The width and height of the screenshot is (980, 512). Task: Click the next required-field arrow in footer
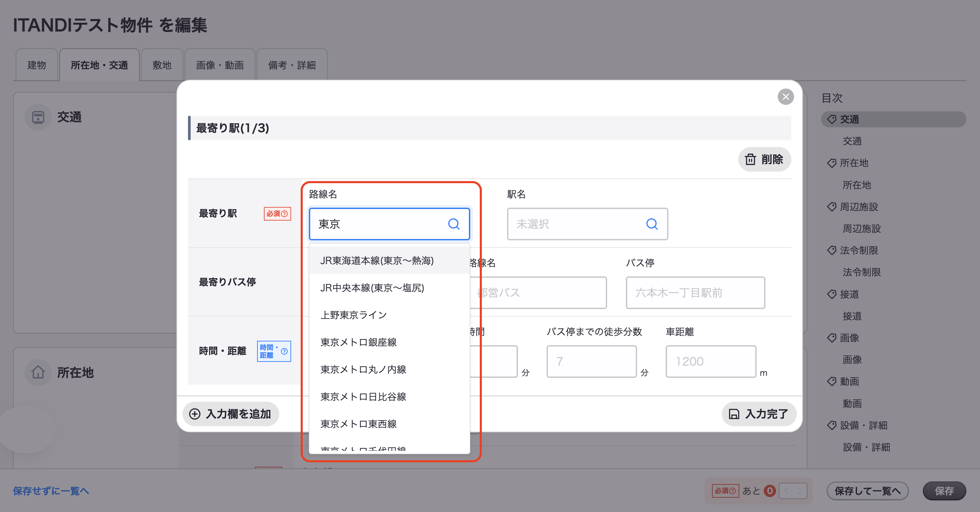(x=800, y=491)
